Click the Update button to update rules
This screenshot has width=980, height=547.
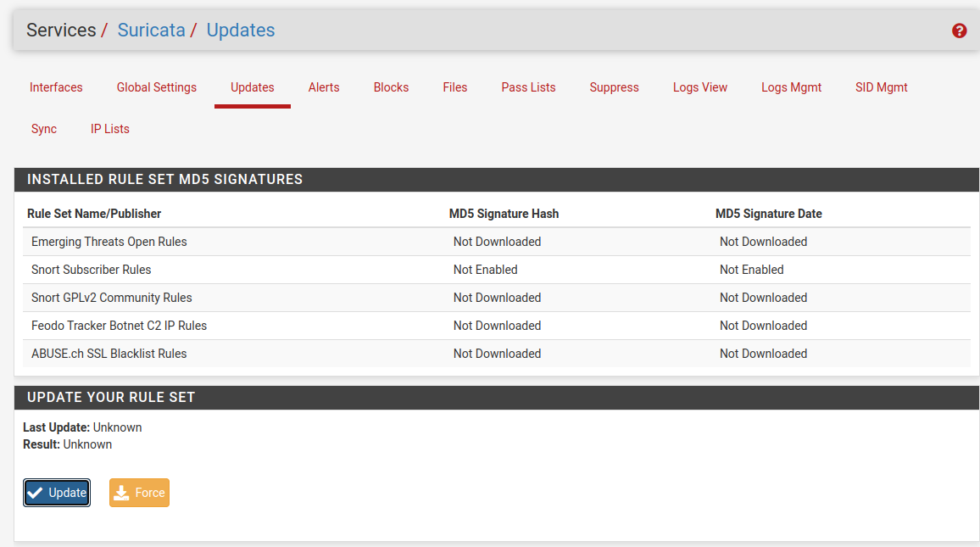57,493
